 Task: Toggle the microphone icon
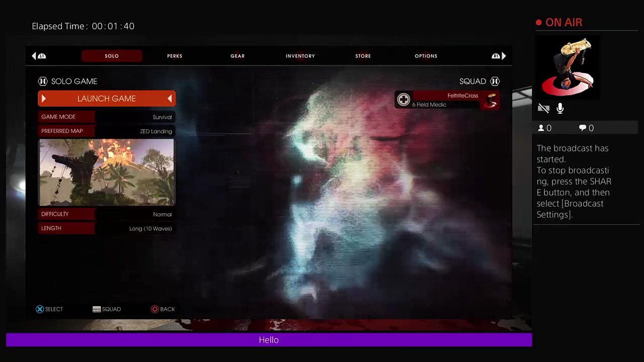pos(560,108)
